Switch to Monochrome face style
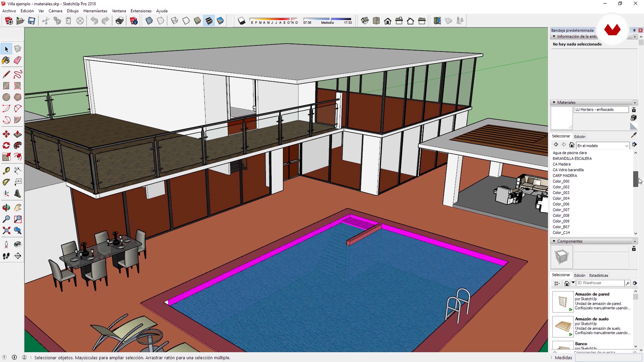This screenshot has height=362, width=644. [x=220, y=21]
